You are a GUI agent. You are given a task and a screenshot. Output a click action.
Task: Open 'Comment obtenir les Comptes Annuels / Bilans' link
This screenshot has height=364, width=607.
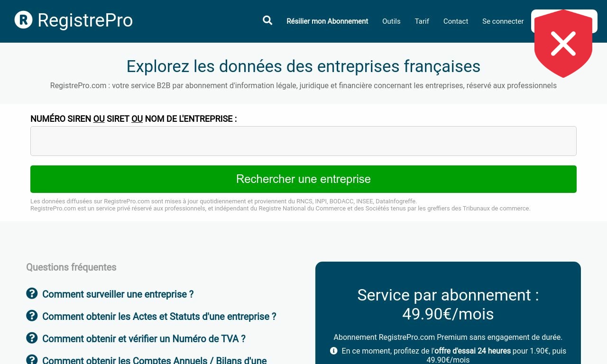(155, 360)
